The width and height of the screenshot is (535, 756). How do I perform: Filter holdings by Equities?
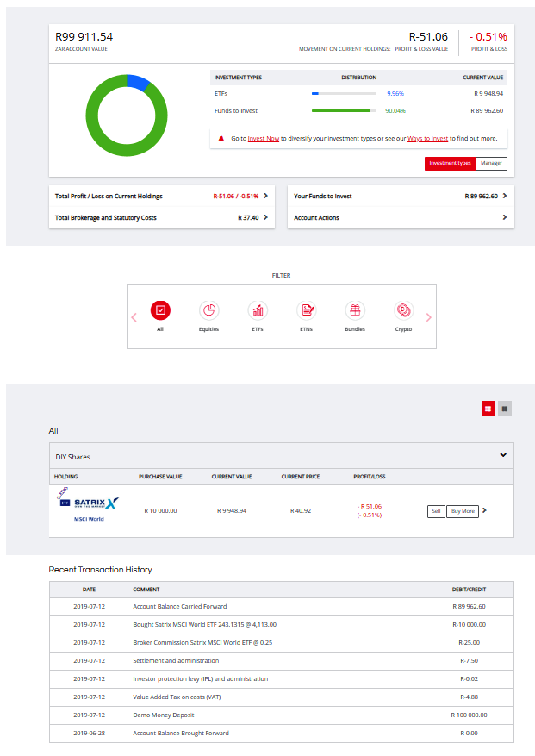(209, 310)
